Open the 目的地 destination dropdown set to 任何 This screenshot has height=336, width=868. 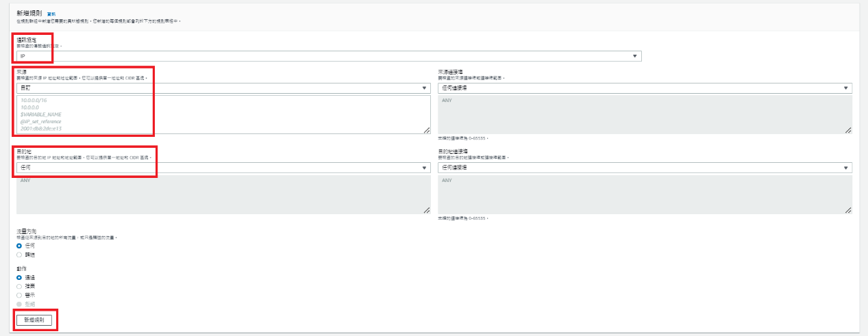(x=223, y=168)
